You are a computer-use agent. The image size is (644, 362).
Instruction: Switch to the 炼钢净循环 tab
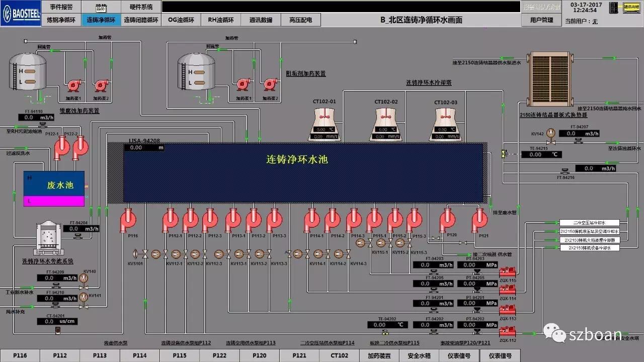tap(61, 20)
